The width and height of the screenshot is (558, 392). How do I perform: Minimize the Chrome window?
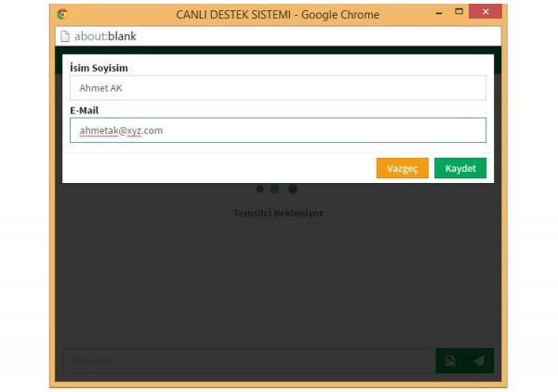(439, 12)
